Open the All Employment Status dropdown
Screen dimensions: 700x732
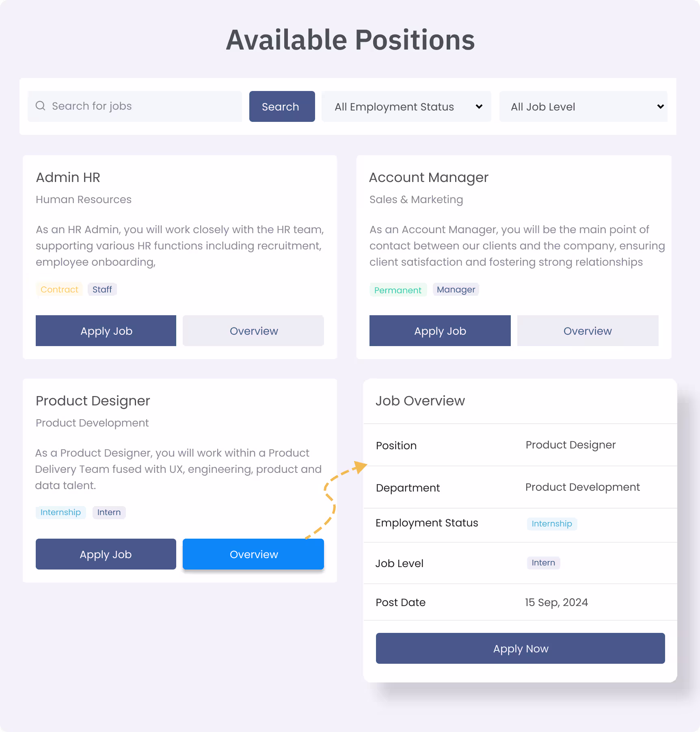[x=406, y=106]
